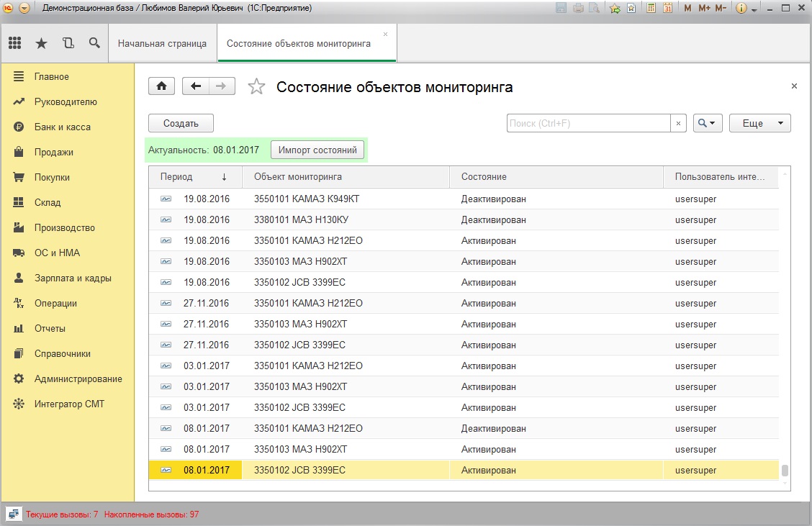Click the Создать button
Image resolution: width=812 pixels, height=526 pixels.
(181, 123)
